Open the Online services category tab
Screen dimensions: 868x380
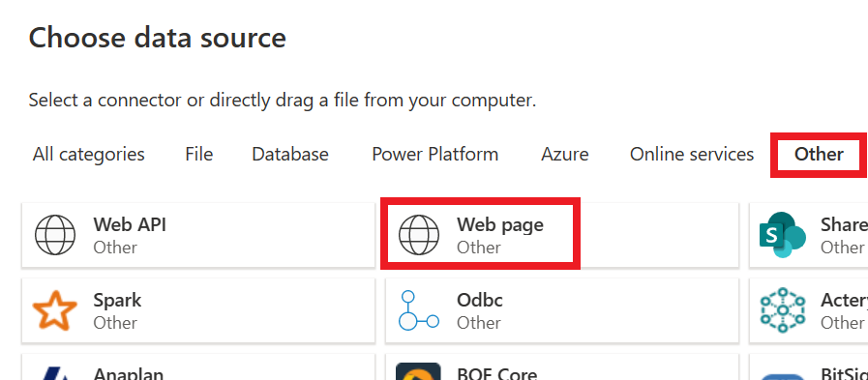click(x=692, y=154)
